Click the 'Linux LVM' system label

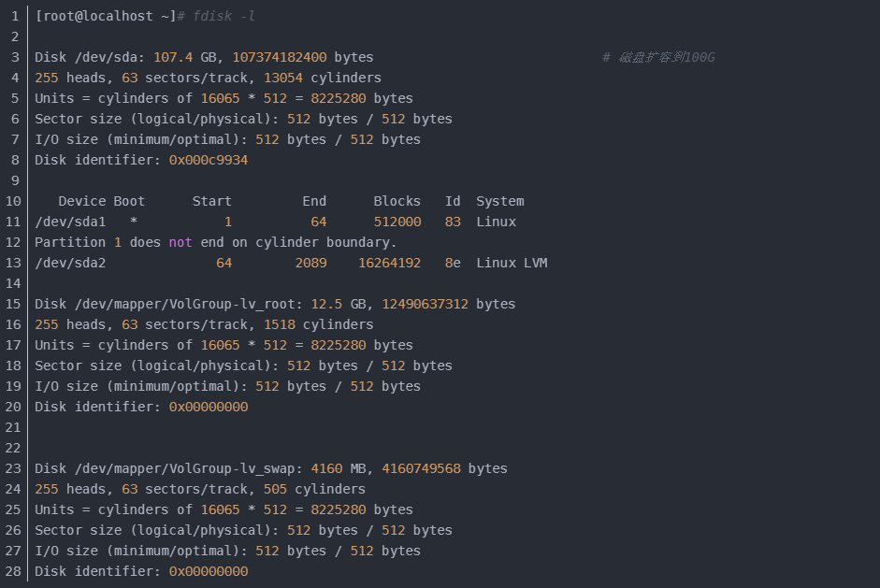(512, 263)
